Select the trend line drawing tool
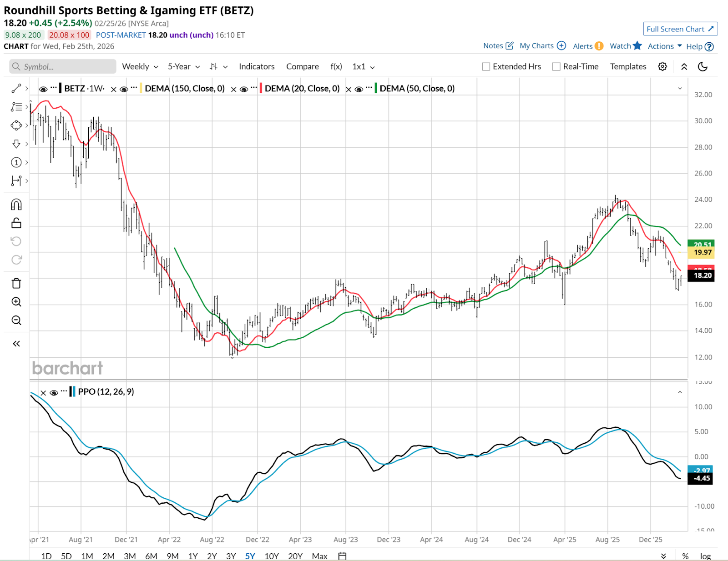728x561 pixels. pyautogui.click(x=16, y=88)
